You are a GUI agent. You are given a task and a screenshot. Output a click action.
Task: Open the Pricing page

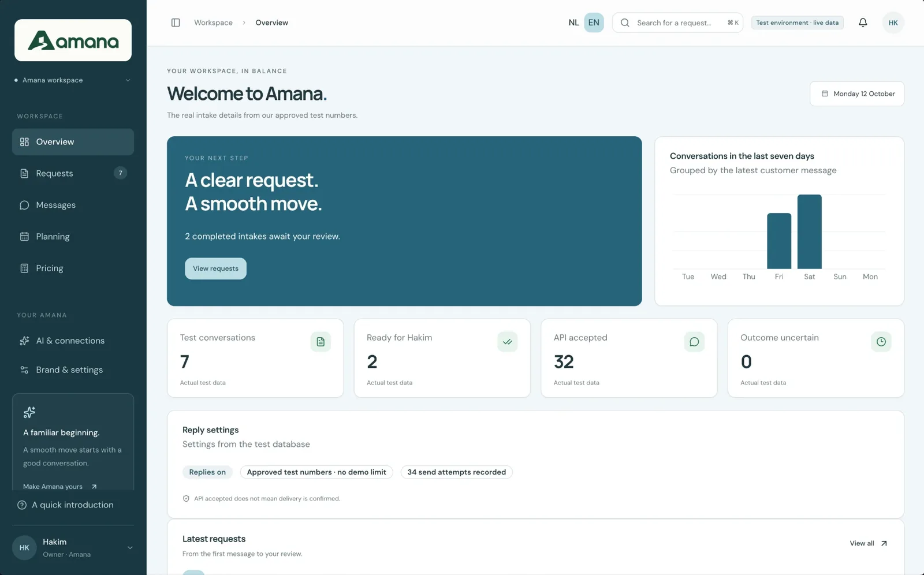(73, 268)
